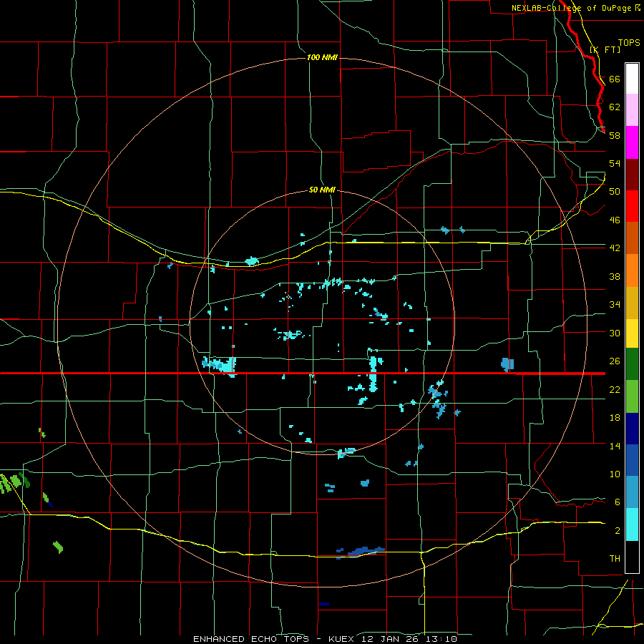Click the 54 value on legend scale
Image resolution: width=644 pixels, height=644 pixels.
click(615, 163)
